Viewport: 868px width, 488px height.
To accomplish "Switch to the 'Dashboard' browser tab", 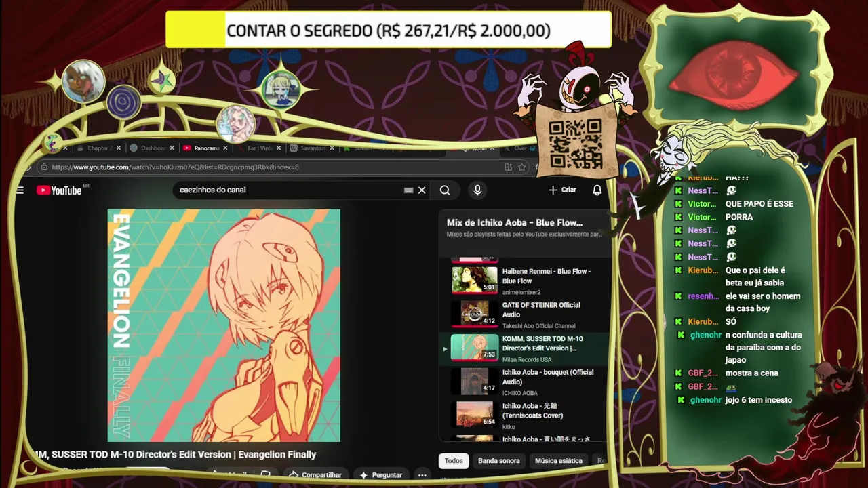I will point(152,148).
